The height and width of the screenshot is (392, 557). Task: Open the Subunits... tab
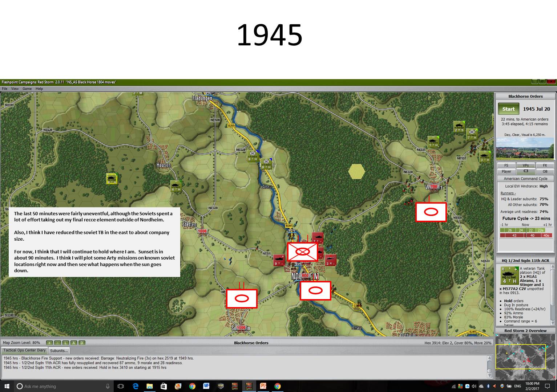59,351
